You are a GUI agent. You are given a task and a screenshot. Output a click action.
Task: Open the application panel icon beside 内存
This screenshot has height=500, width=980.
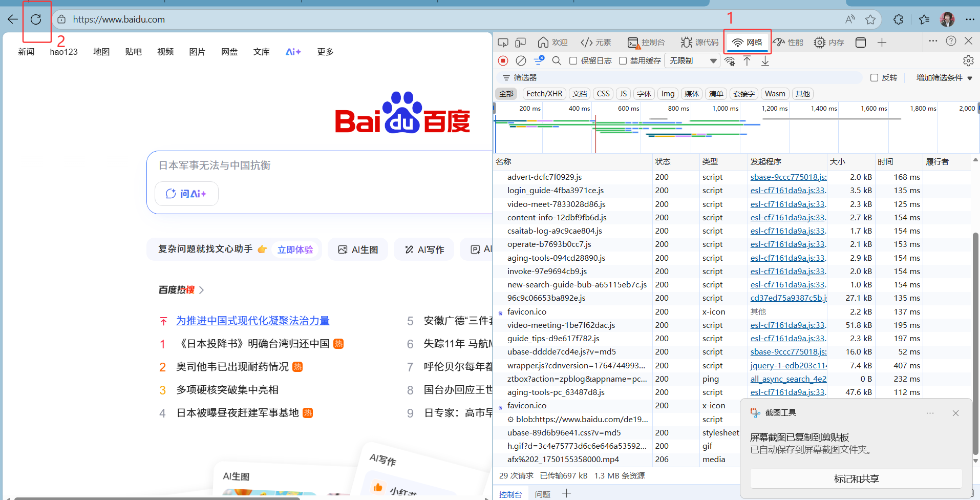[x=861, y=43]
